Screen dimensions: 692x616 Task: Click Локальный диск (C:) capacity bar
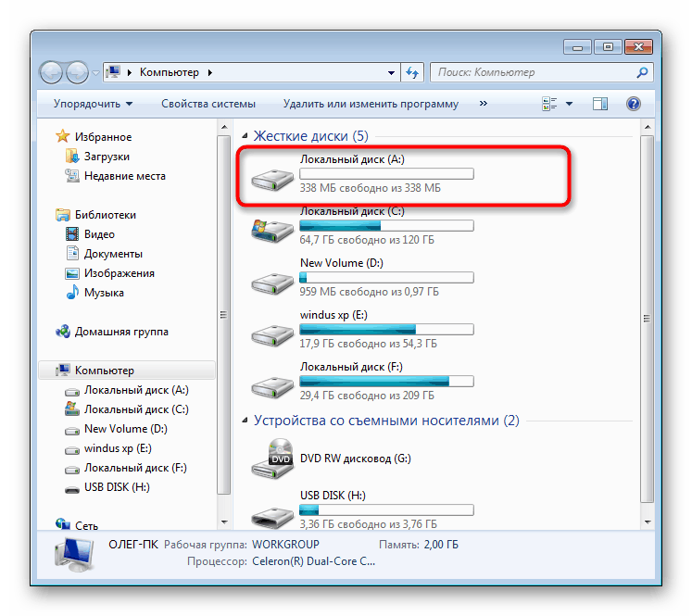[x=386, y=225]
